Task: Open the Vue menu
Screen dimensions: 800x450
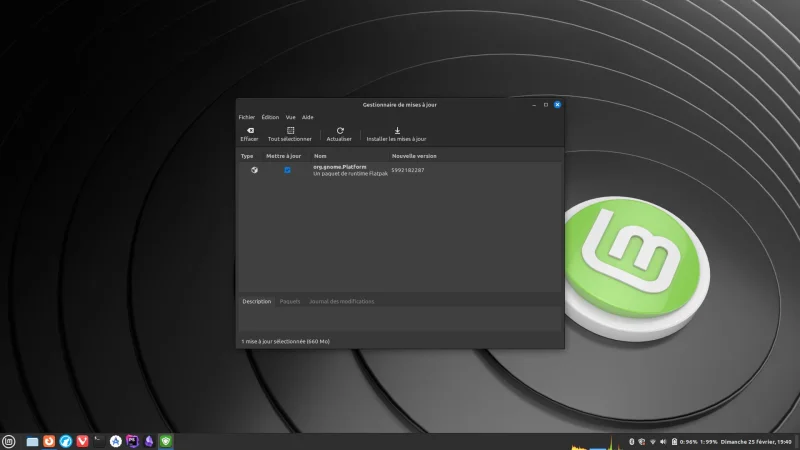Action: point(290,117)
